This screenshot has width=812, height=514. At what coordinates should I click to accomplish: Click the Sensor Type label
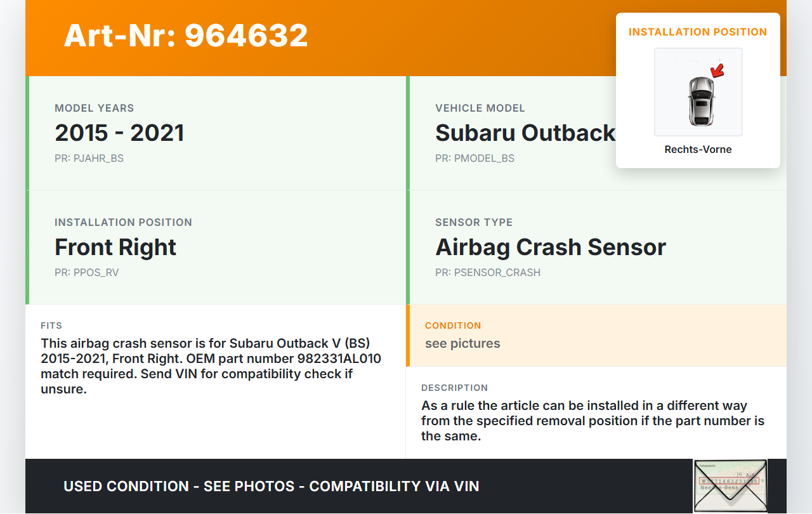point(473,222)
